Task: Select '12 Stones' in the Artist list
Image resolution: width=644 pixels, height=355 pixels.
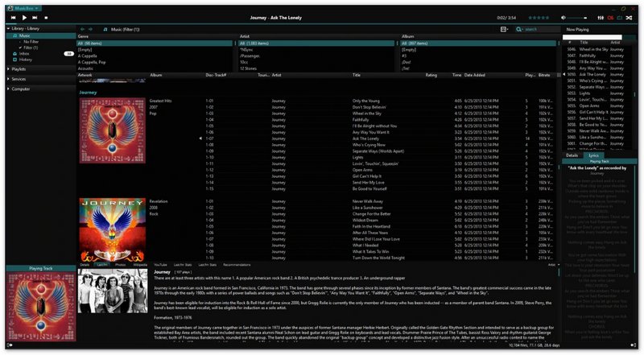Action: pyautogui.click(x=248, y=68)
